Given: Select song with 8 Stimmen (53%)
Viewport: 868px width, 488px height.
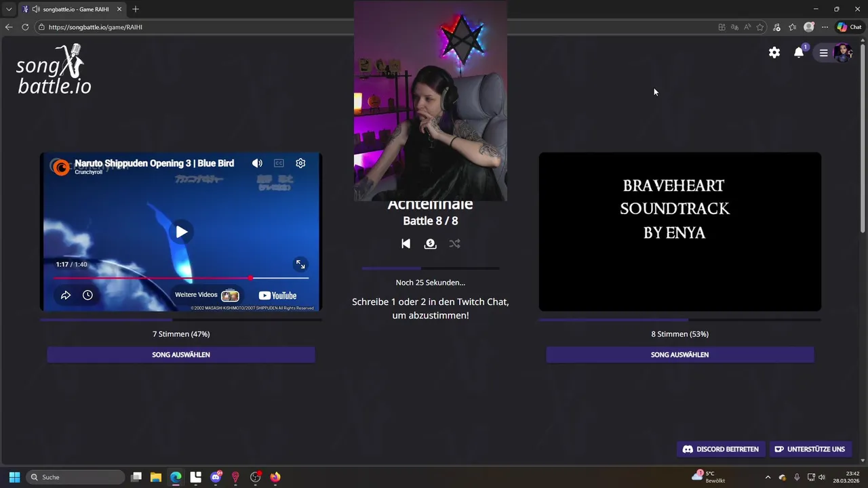Looking at the screenshot, I should pyautogui.click(x=679, y=354).
